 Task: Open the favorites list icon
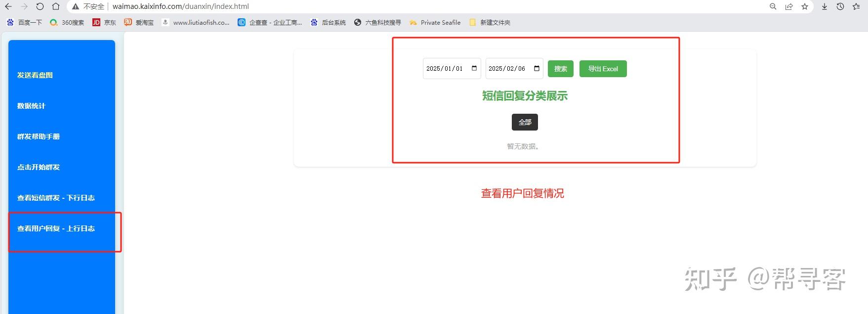[856, 6]
